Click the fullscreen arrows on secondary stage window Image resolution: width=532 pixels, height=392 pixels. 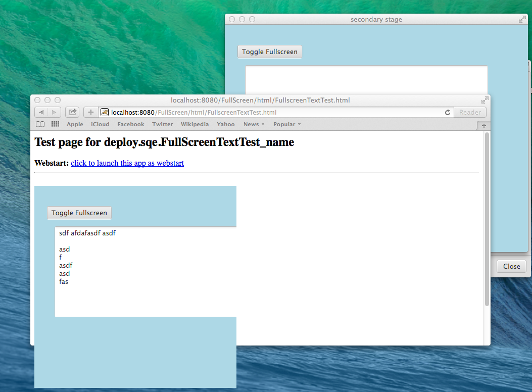coord(522,19)
